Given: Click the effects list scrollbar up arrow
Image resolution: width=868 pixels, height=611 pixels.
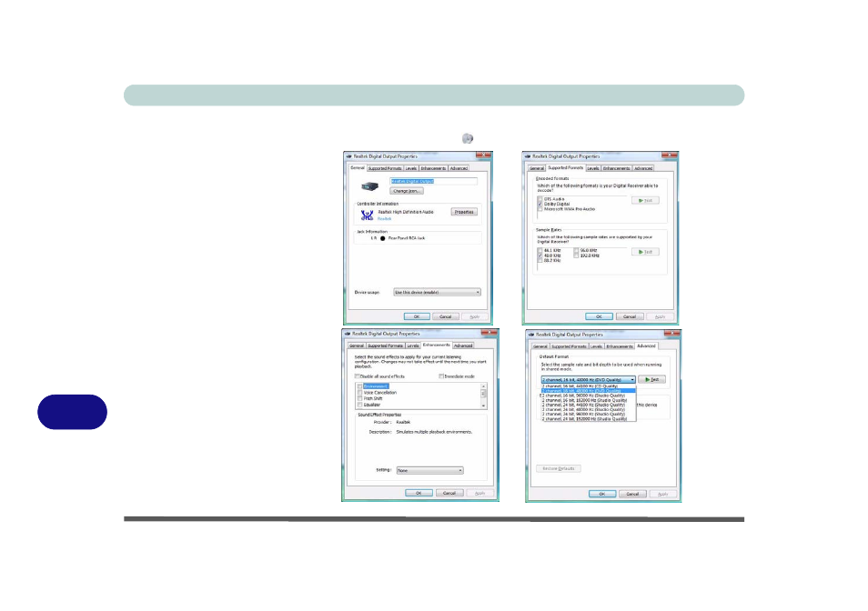Looking at the screenshot, I should (483, 386).
